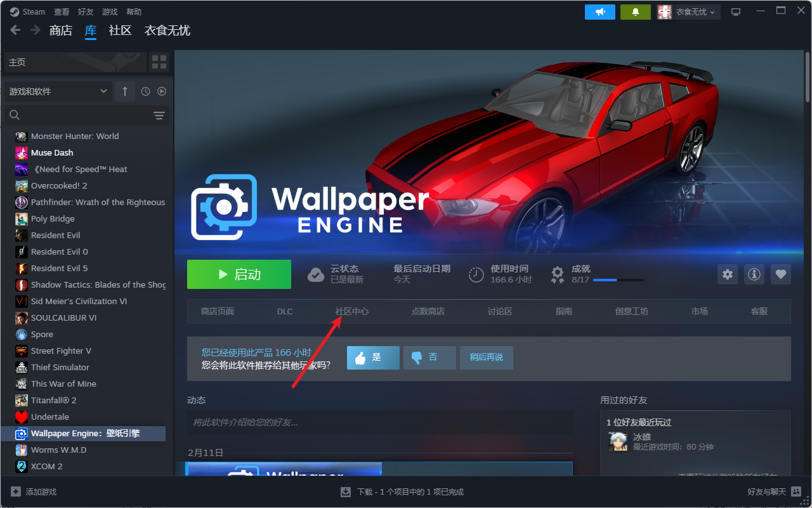812x508 pixels.
Task: Click the achievements progress bar
Action: [619, 280]
